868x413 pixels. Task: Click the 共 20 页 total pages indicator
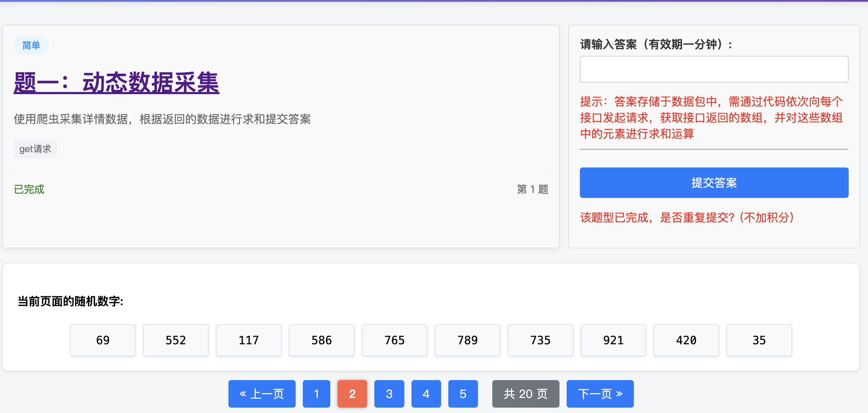click(x=526, y=394)
